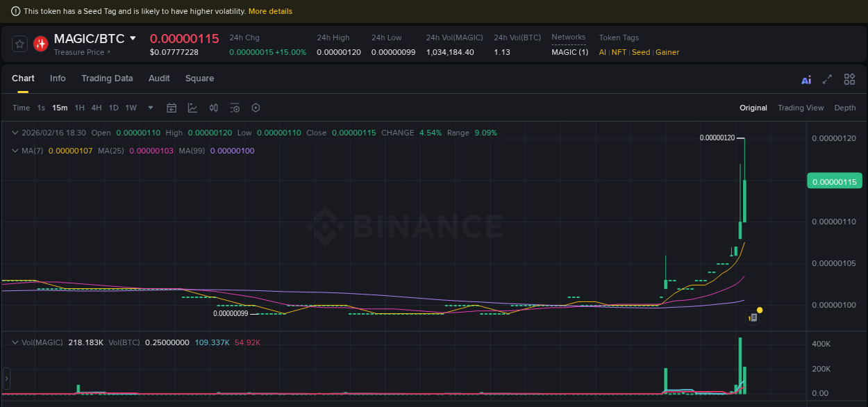Select the 15m timeframe option
Viewport: 868px width, 407px height.
pyautogui.click(x=60, y=108)
